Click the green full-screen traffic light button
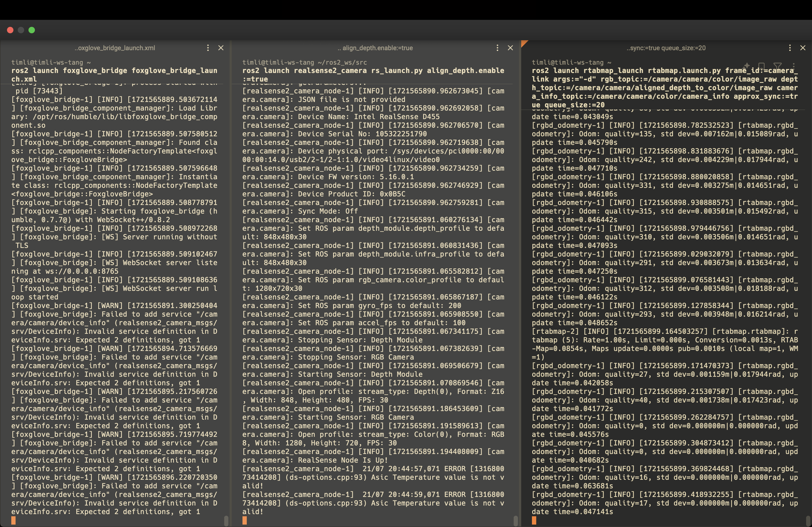Screen dimensions: 812x527 point(32,30)
